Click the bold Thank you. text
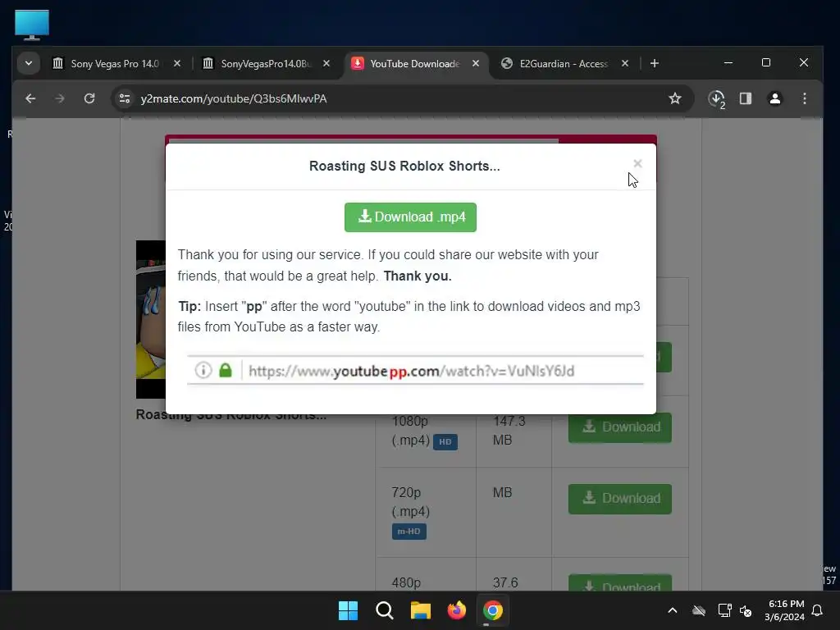The height and width of the screenshot is (630, 840). [x=418, y=276]
